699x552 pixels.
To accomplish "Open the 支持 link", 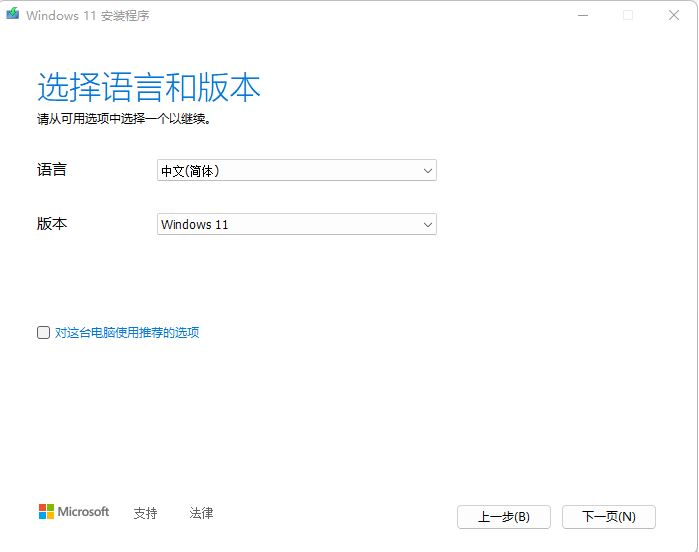I will click(145, 513).
